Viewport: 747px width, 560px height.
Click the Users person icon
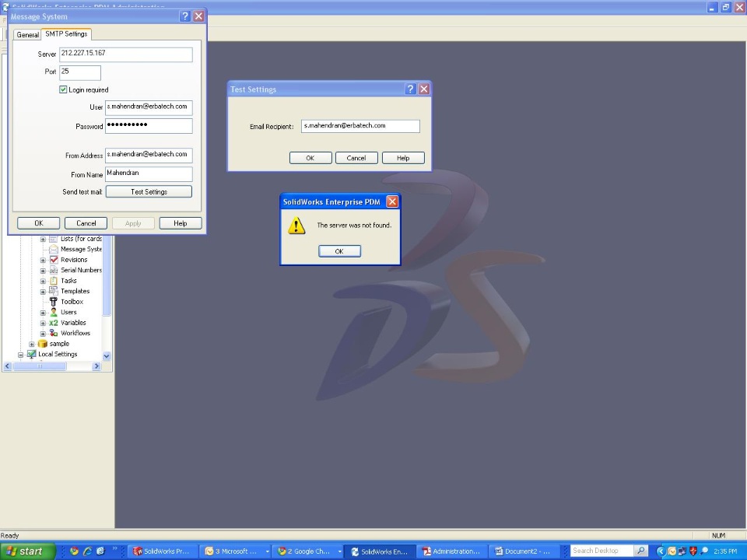click(54, 312)
